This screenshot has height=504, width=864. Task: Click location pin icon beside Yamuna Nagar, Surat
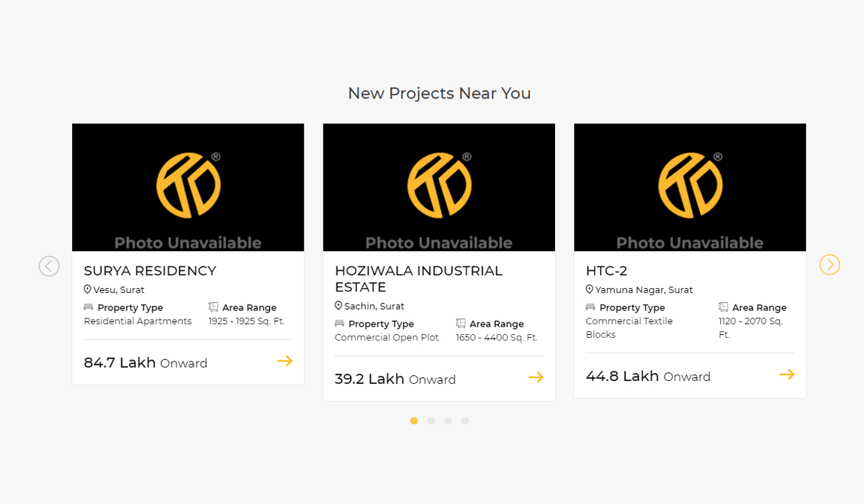coord(590,289)
